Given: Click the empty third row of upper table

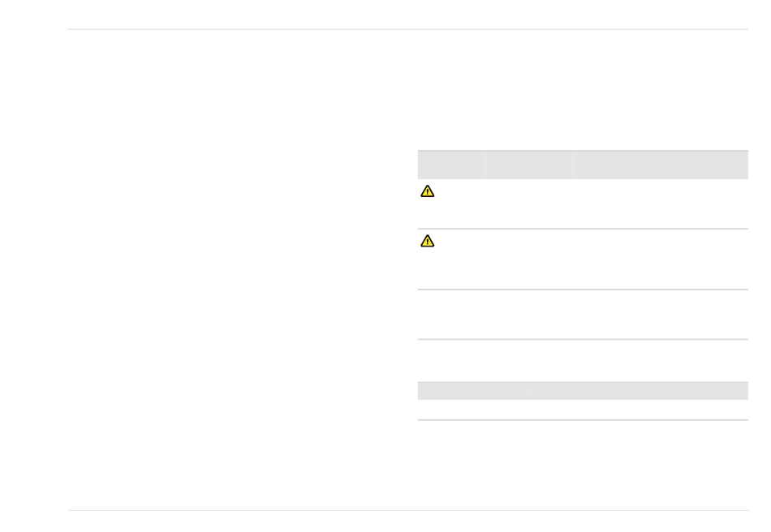Looking at the screenshot, I should click(584, 315).
